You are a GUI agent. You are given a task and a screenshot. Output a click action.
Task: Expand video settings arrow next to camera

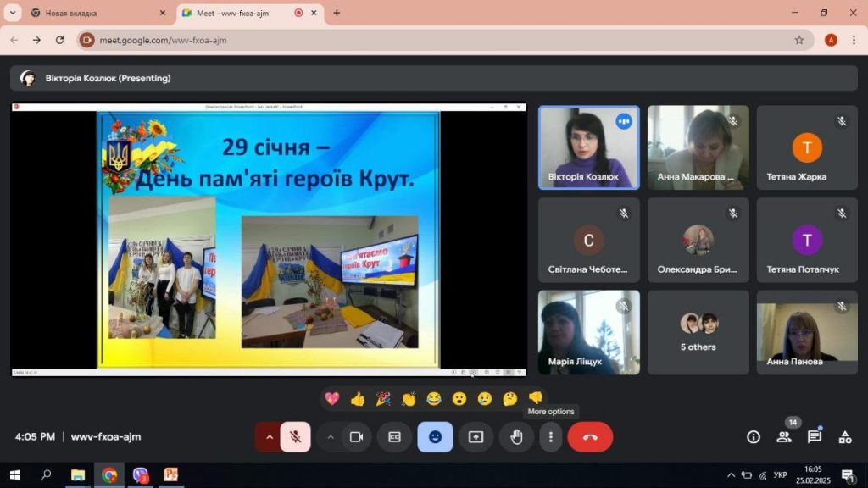coord(331,437)
